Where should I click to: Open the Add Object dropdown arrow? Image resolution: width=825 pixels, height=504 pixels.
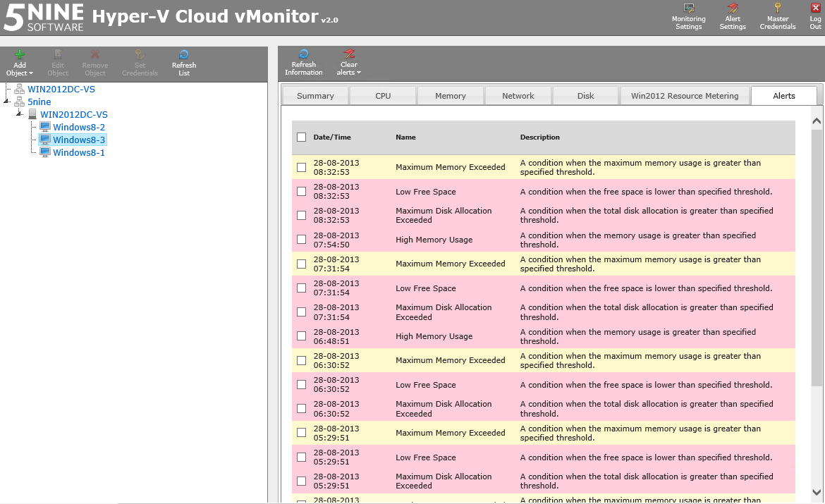click(30, 73)
